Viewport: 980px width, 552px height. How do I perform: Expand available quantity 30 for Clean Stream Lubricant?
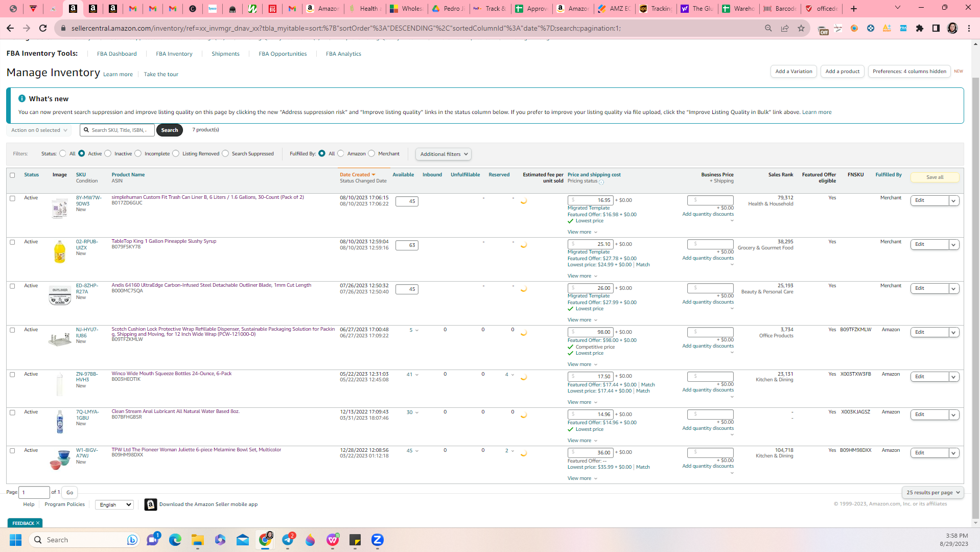(412, 412)
